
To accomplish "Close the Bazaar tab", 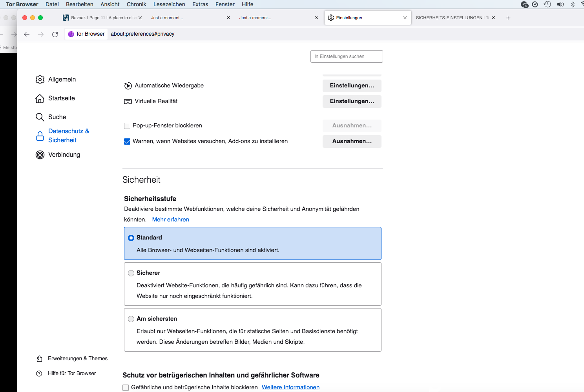I will coord(140,18).
